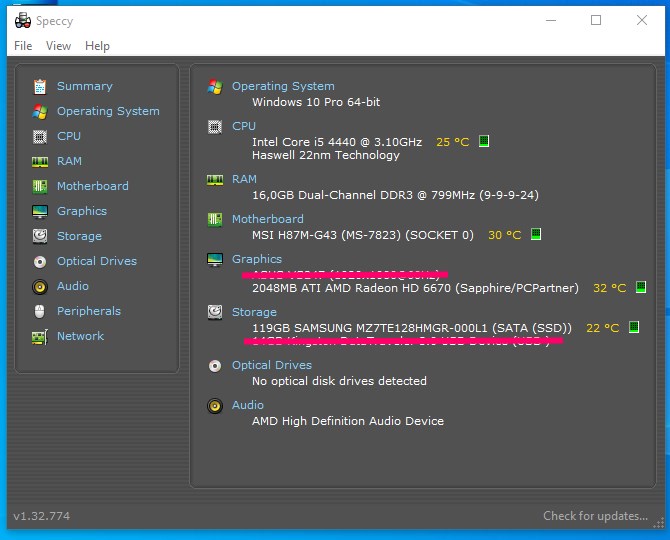Click the graphics temperature 32 °C

pos(610,288)
